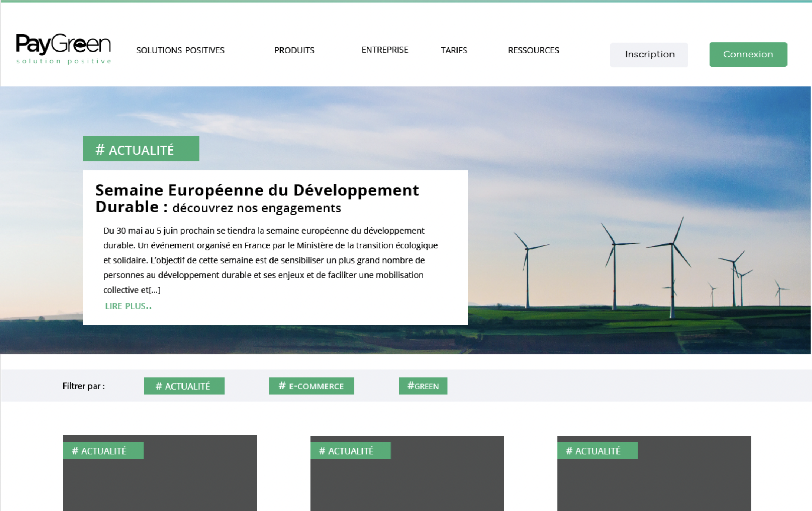This screenshot has width=812, height=511.
Task: Click the hero # Actualité tag
Action: tap(141, 149)
